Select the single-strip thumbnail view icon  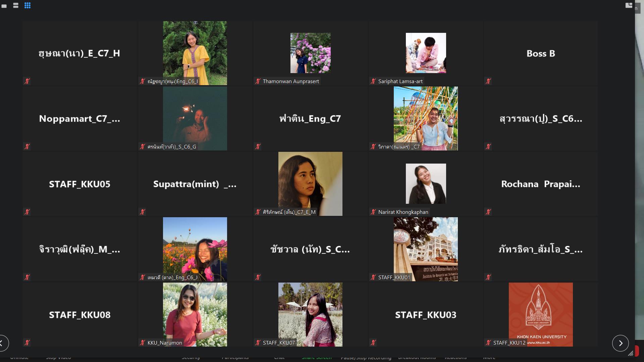[x=4, y=6]
